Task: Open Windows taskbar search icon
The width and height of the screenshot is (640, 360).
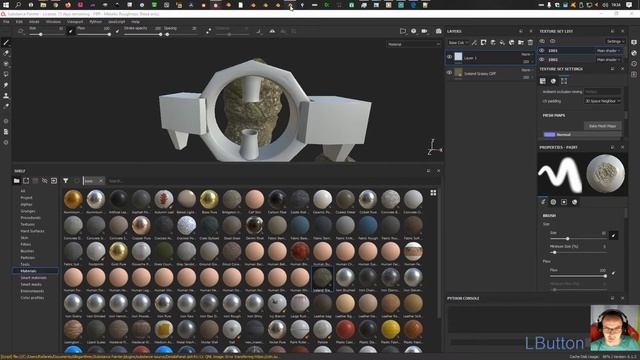Action: point(18,5)
